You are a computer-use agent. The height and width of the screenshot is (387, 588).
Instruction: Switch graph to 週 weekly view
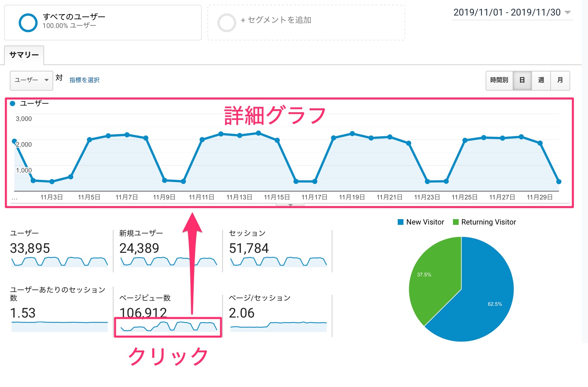pyautogui.click(x=541, y=80)
